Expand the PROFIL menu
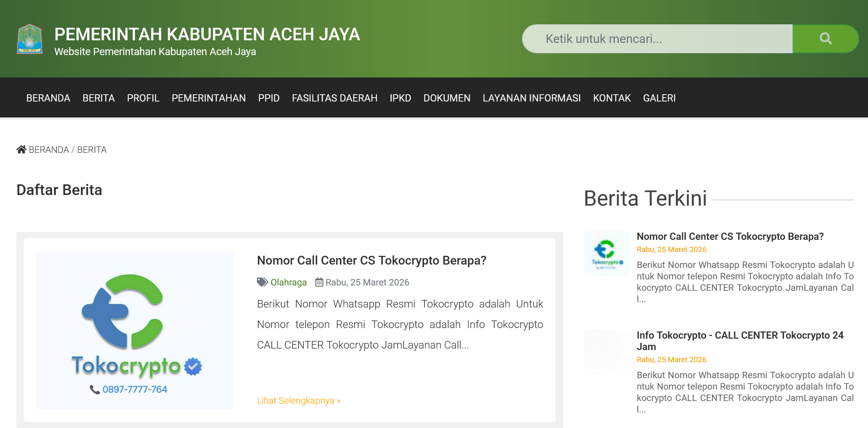 (143, 98)
